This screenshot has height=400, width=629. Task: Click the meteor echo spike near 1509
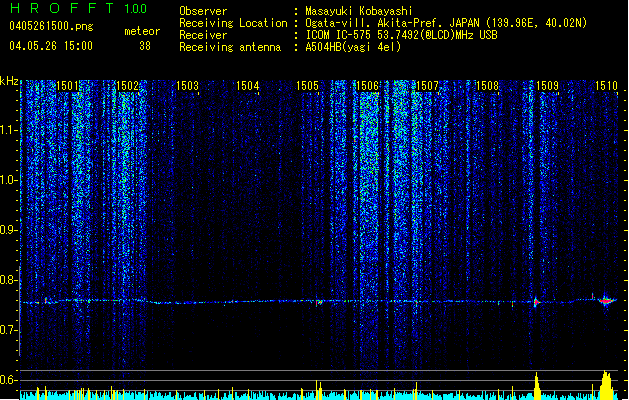pos(536,302)
